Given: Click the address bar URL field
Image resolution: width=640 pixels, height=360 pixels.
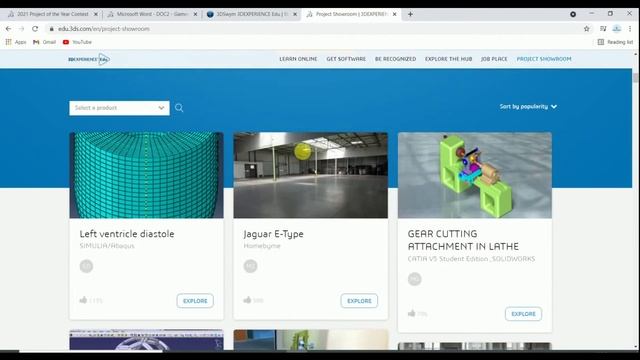Looking at the screenshot, I should coord(310,29).
